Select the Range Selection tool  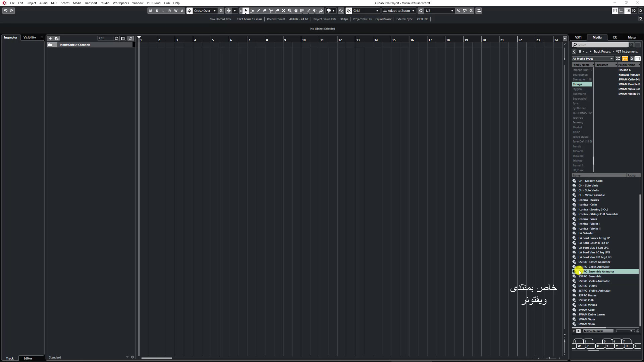(x=252, y=11)
